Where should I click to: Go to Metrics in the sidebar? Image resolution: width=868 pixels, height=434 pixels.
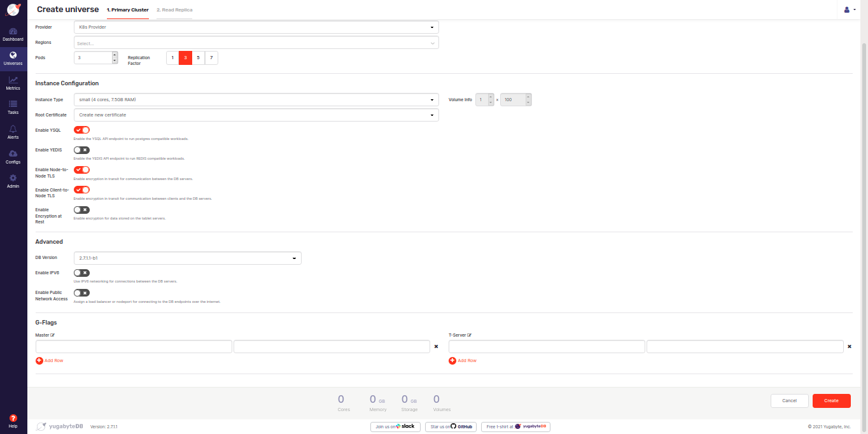pyautogui.click(x=13, y=80)
